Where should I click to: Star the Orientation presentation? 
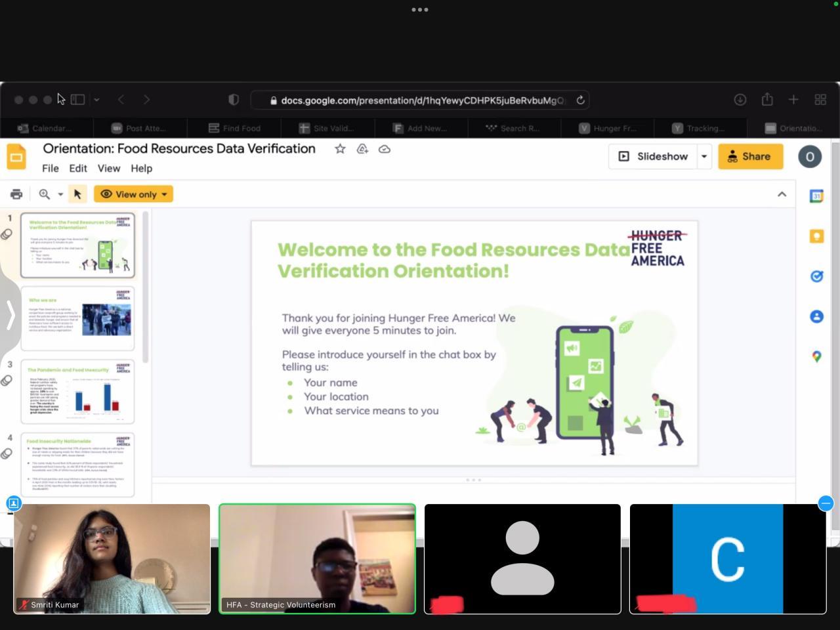(x=340, y=149)
